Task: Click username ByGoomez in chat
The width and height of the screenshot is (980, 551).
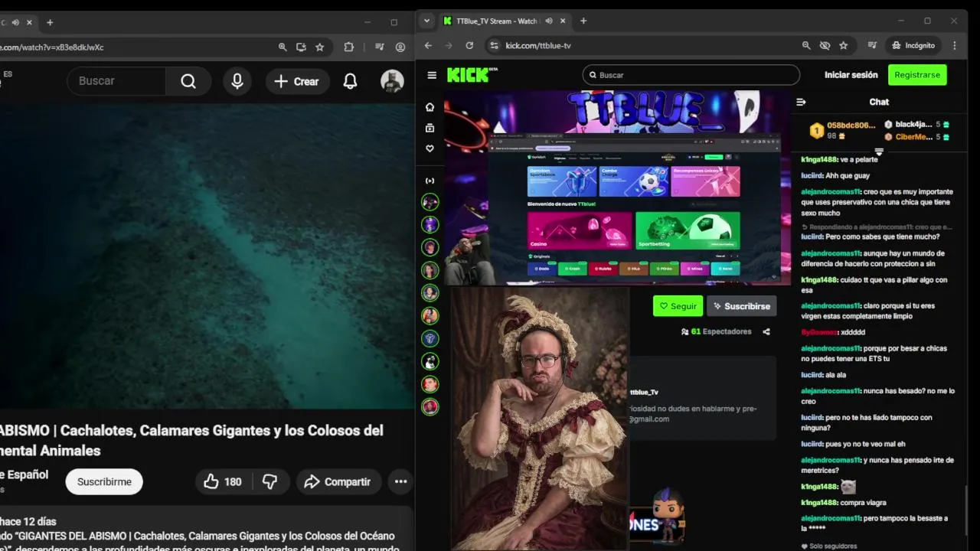Action: tap(818, 332)
